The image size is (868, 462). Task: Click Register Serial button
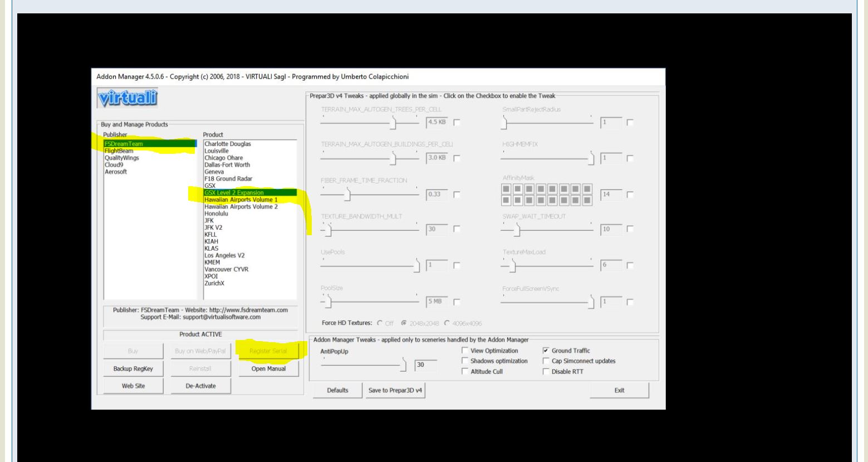[x=268, y=351]
